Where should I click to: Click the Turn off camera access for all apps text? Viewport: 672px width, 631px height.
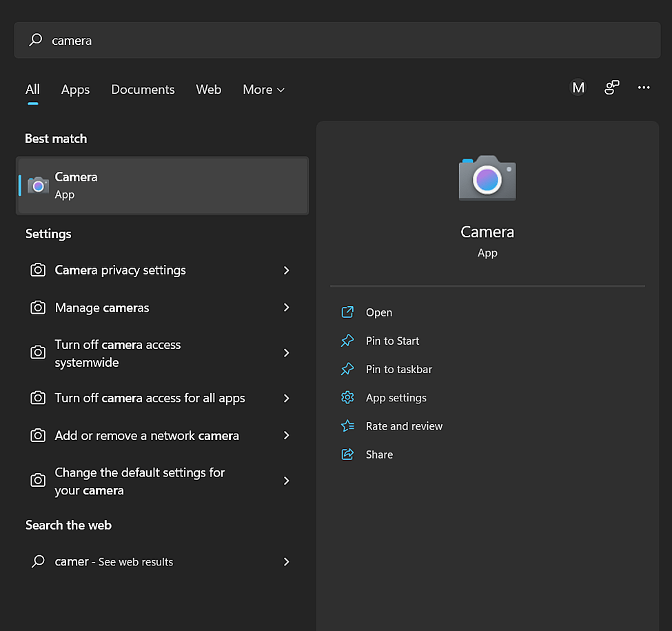[x=150, y=398]
